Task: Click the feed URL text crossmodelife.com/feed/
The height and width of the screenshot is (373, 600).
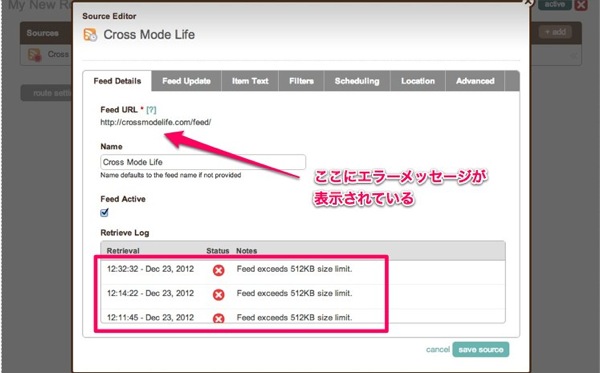Action: click(x=156, y=122)
